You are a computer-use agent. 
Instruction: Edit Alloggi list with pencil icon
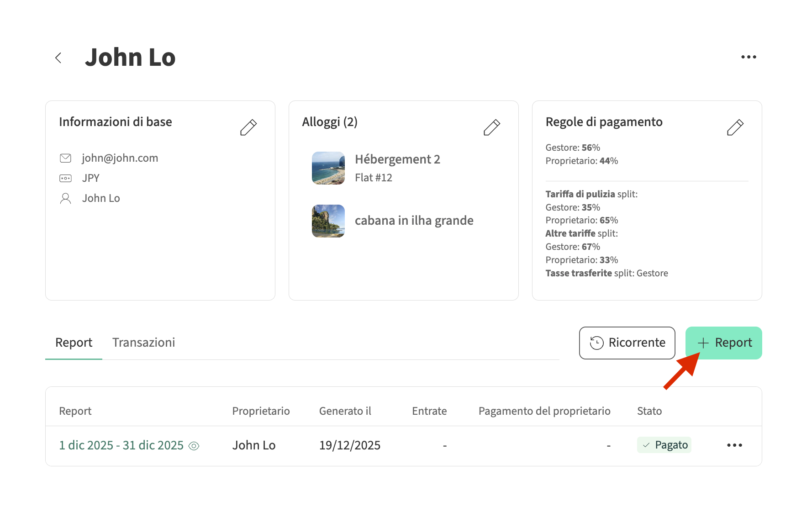coord(491,127)
